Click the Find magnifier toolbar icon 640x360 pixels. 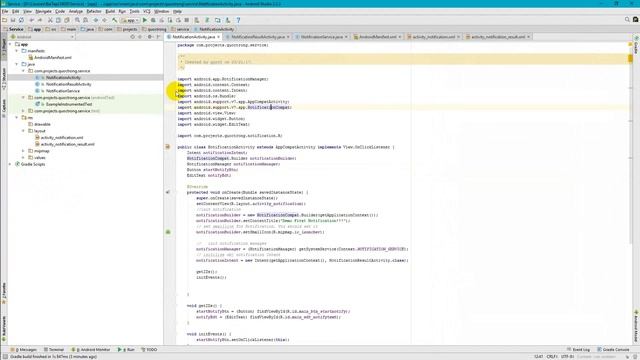point(77,20)
